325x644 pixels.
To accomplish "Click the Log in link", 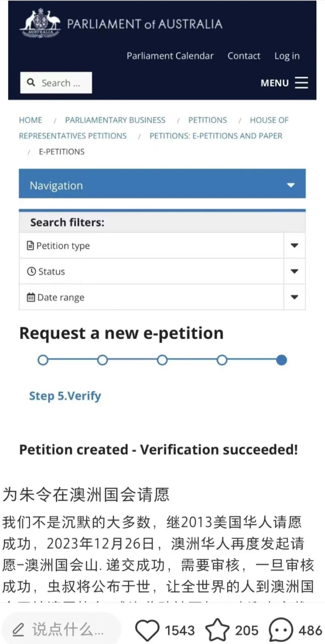I will [287, 56].
